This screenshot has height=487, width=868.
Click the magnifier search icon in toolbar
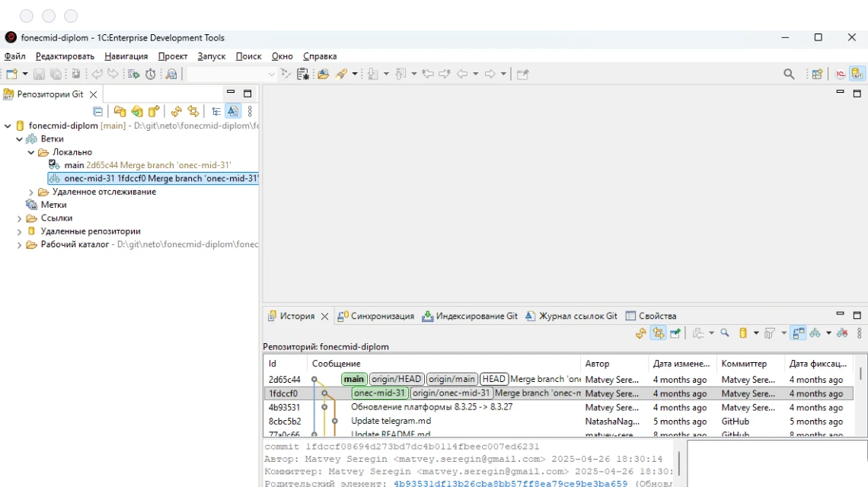point(789,74)
